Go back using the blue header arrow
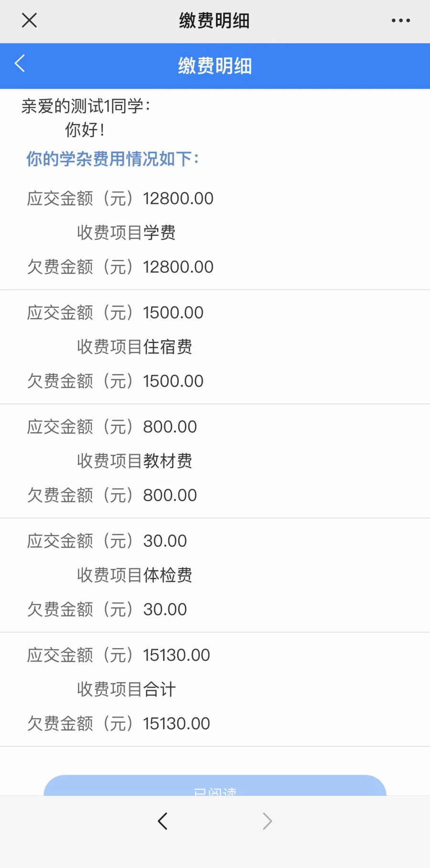 pos(20,64)
